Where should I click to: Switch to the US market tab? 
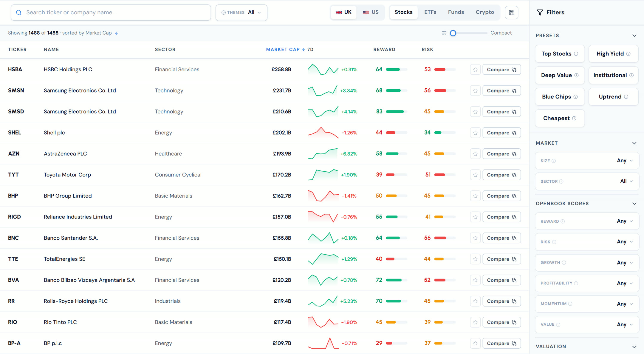click(371, 12)
